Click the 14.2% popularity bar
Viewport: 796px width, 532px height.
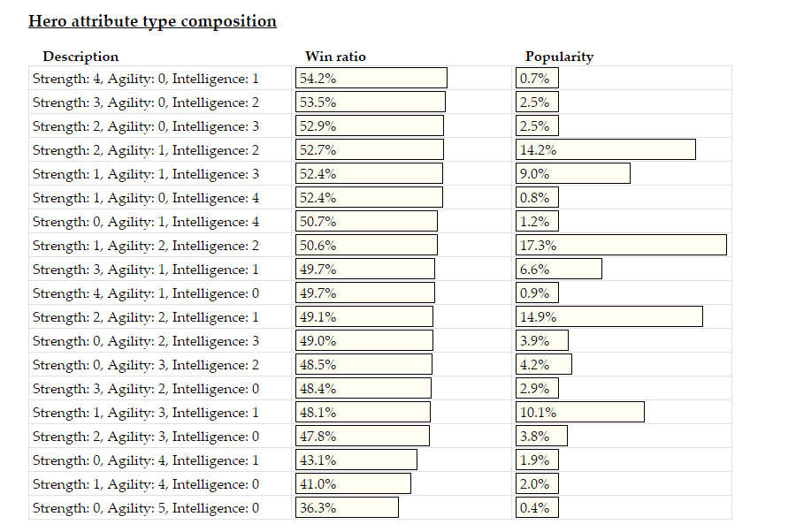click(606, 150)
